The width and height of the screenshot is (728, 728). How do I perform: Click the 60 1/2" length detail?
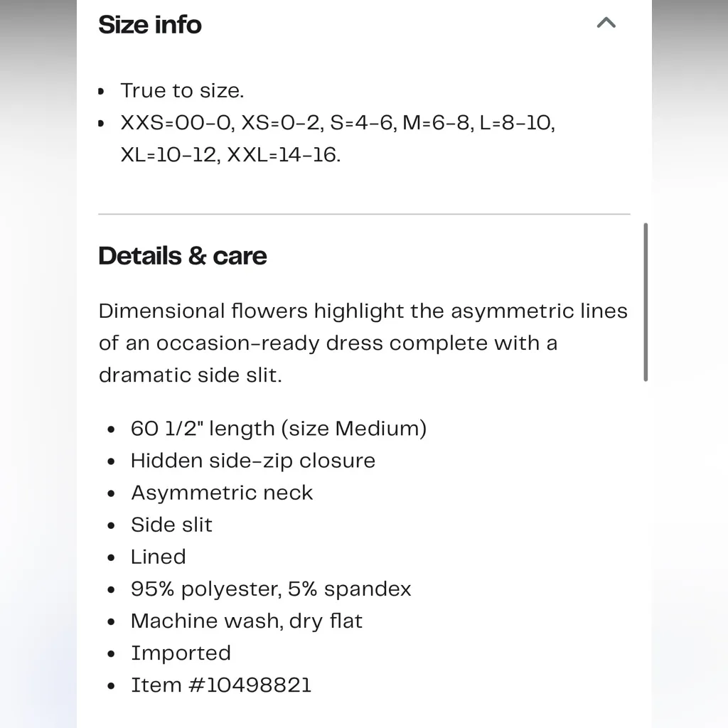tap(279, 429)
